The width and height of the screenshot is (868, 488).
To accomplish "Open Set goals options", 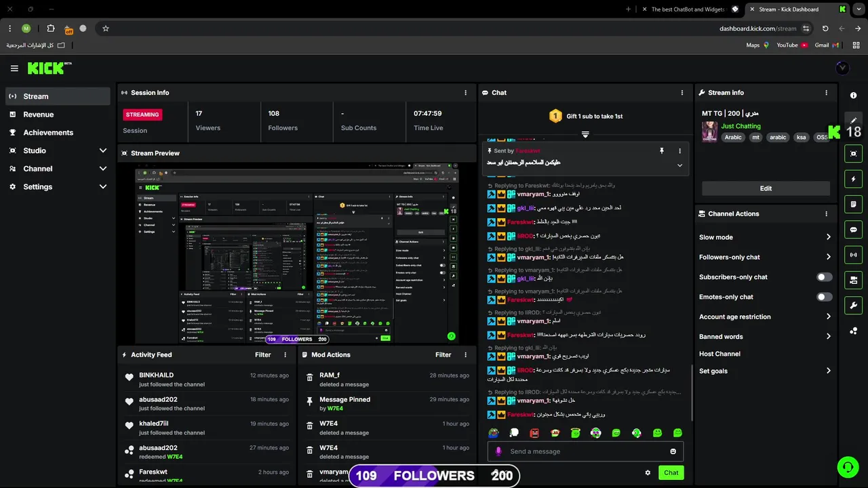I will 766,371.
